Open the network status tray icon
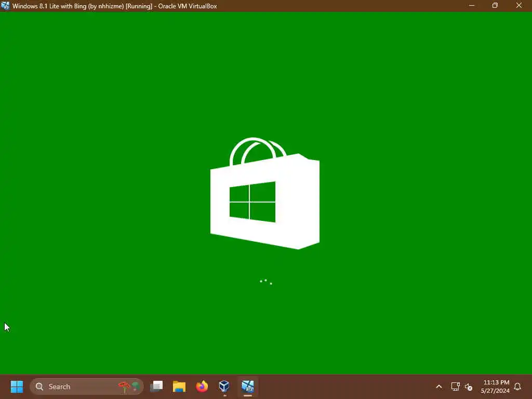The height and width of the screenshot is (399, 532). click(455, 387)
